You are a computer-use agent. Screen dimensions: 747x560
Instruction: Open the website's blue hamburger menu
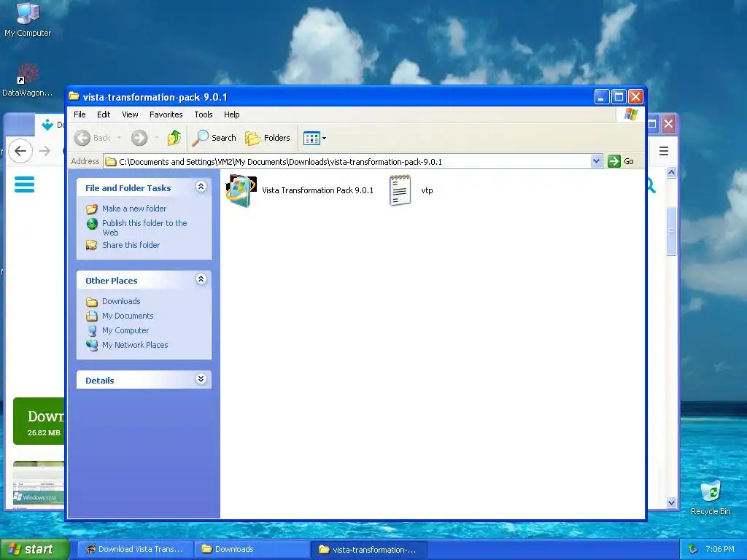pos(24,184)
